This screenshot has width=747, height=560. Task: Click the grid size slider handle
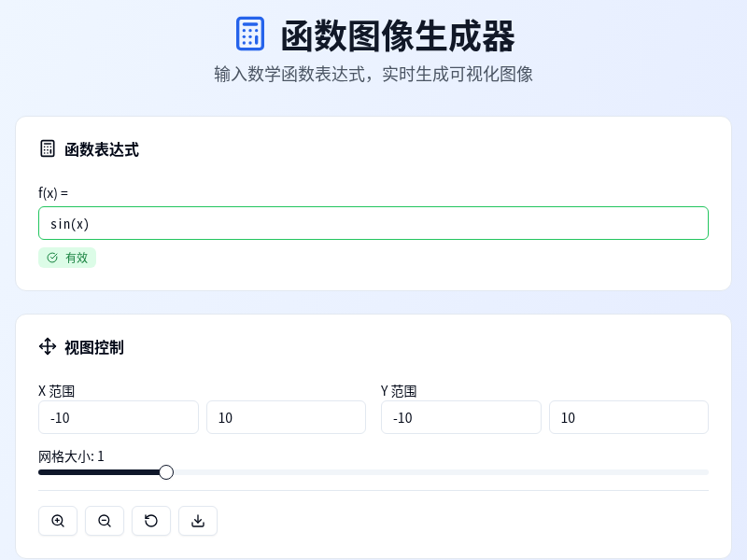[x=166, y=472]
